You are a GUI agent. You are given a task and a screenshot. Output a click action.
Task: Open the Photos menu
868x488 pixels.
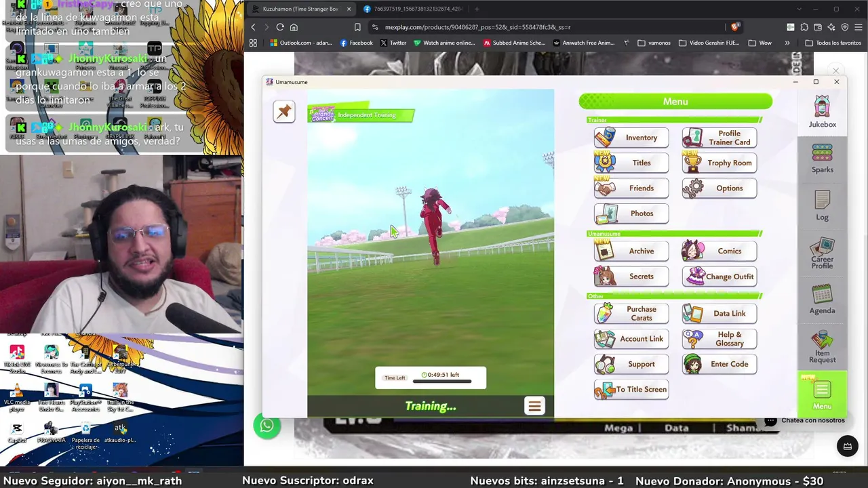(631, 213)
